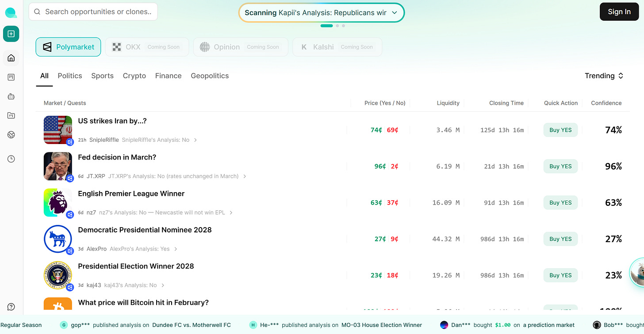Open the folder chart icon in sidebar
Screen dimensions: 644x334
tap(11, 116)
